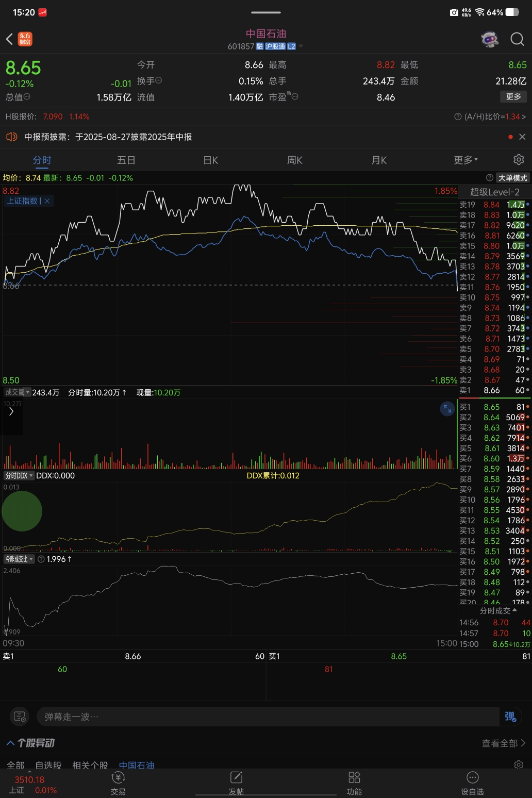532x798 pixels.
Task: Select the 自选股 filter tab
Action: [48, 765]
